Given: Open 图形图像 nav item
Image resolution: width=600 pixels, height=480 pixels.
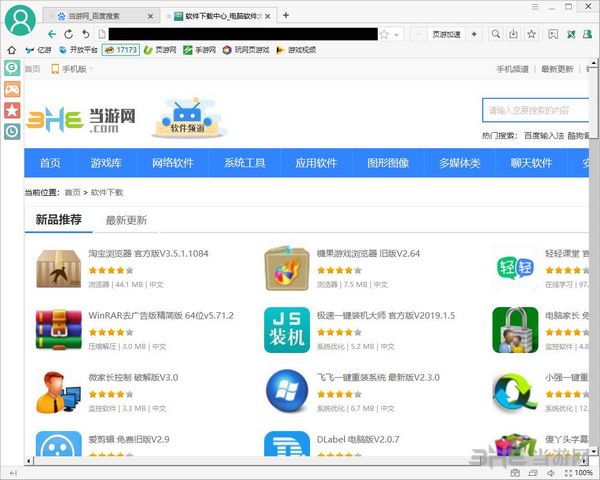Looking at the screenshot, I should 388,163.
